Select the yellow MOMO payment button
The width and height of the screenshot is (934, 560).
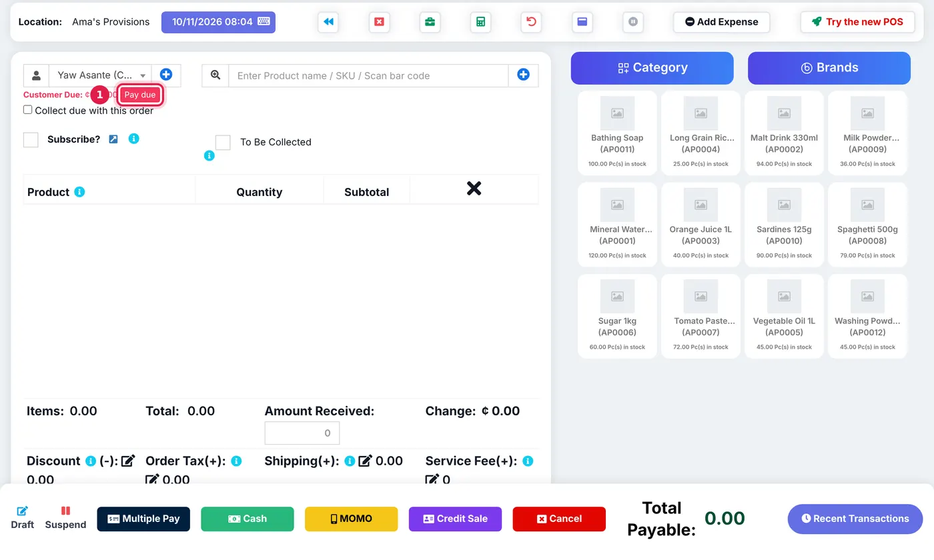352,519
